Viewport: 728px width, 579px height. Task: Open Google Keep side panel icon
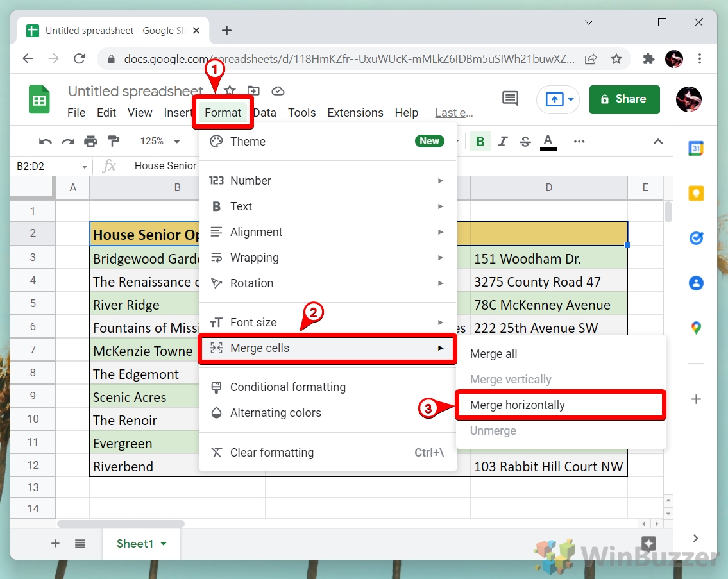tap(696, 193)
